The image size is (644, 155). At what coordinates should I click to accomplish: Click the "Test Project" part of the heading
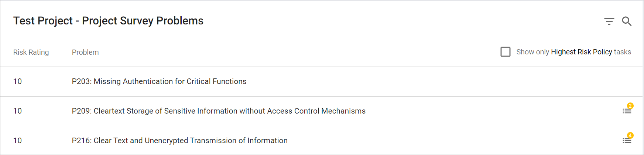click(43, 21)
